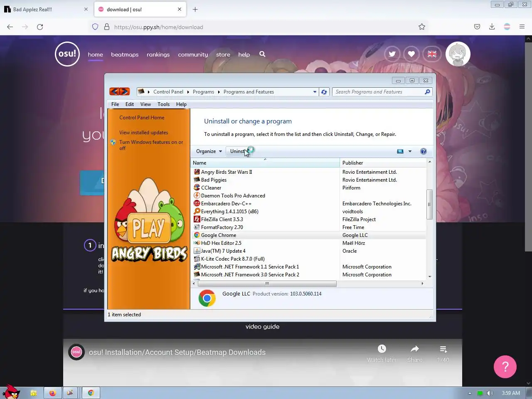Open the Firefox downloads arrow icon
This screenshot has width=532, height=399.
pyautogui.click(x=492, y=27)
